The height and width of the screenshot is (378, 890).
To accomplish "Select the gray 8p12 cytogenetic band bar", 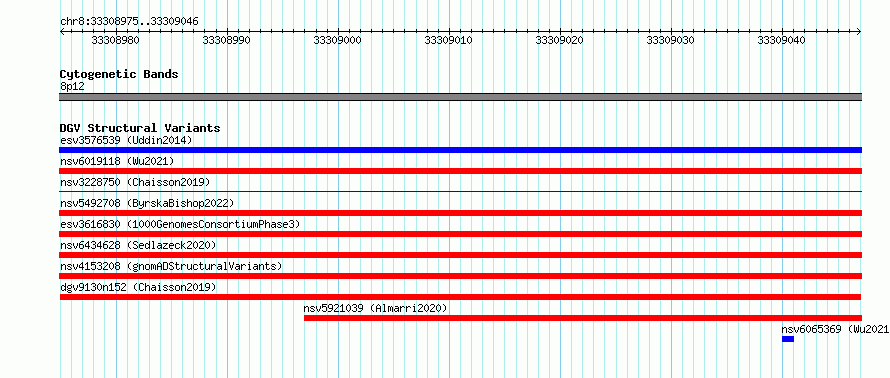I will (x=460, y=97).
